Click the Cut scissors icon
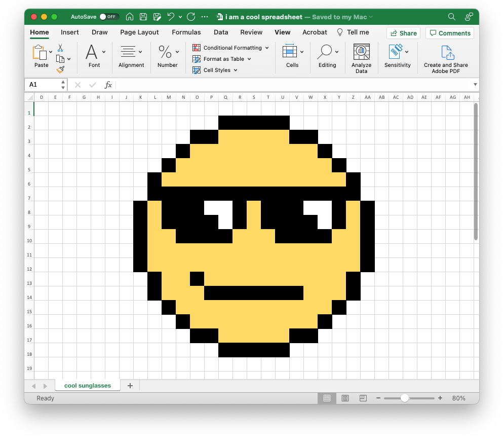 [x=60, y=48]
